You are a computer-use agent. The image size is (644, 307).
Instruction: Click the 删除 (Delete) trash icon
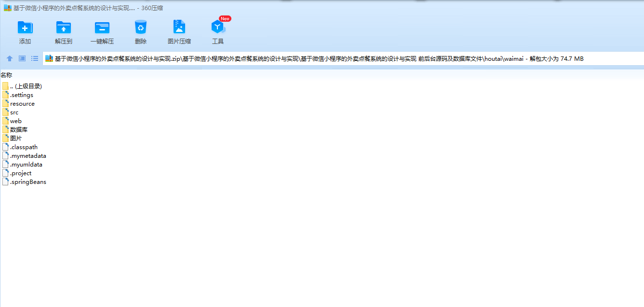click(141, 27)
